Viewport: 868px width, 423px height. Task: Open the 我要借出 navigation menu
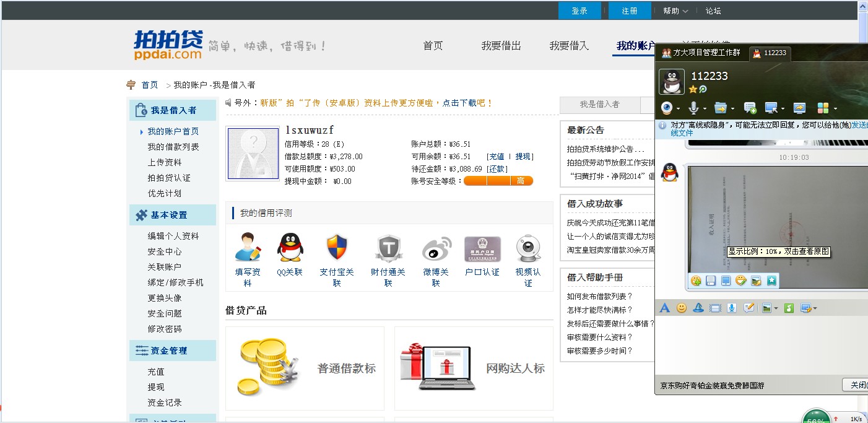[501, 46]
